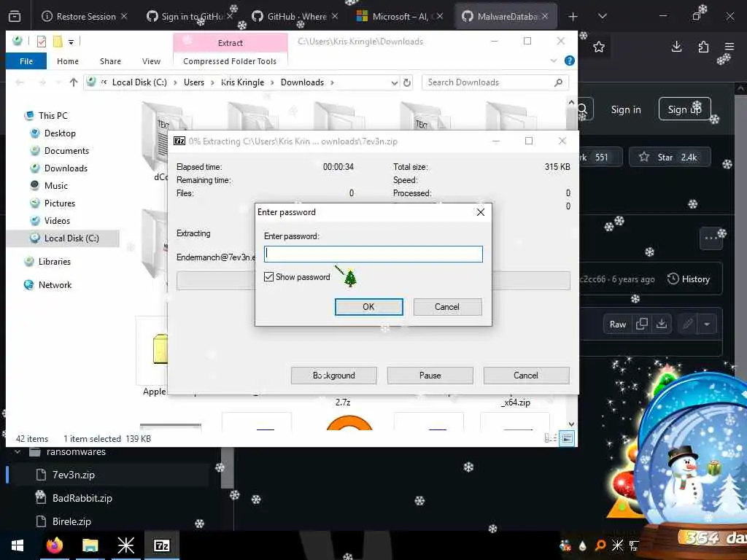747x560 pixels.
Task: Close the Enter password dialog with X
Action: [x=481, y=212]
